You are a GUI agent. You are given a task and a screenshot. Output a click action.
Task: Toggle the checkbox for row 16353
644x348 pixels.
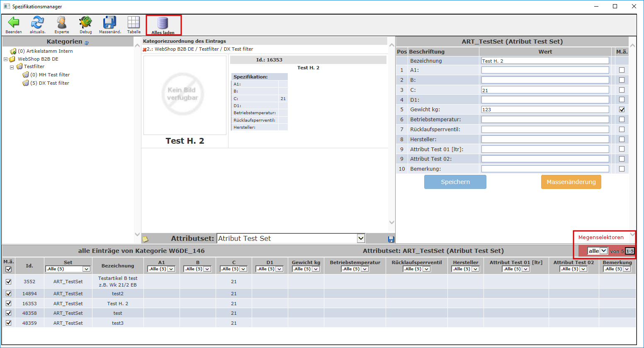(x=9, y=304)
